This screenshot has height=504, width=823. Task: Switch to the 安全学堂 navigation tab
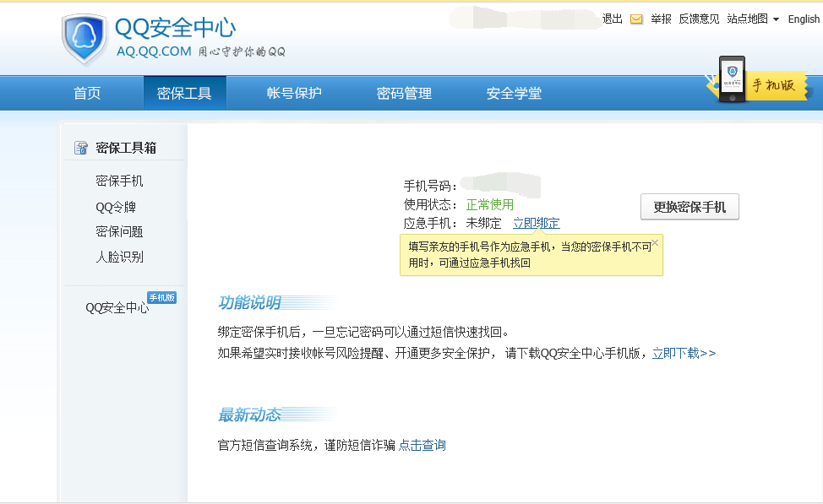coord(514,94)
